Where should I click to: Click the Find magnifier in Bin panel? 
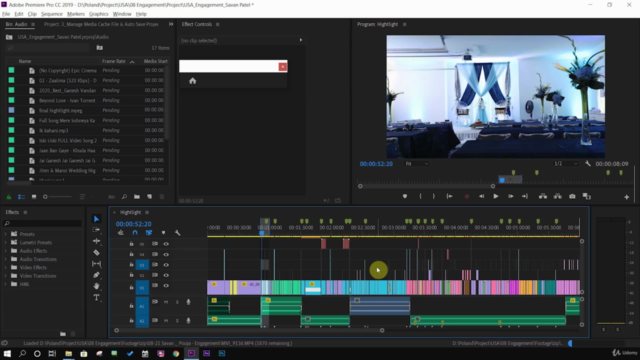pos(124,197)
